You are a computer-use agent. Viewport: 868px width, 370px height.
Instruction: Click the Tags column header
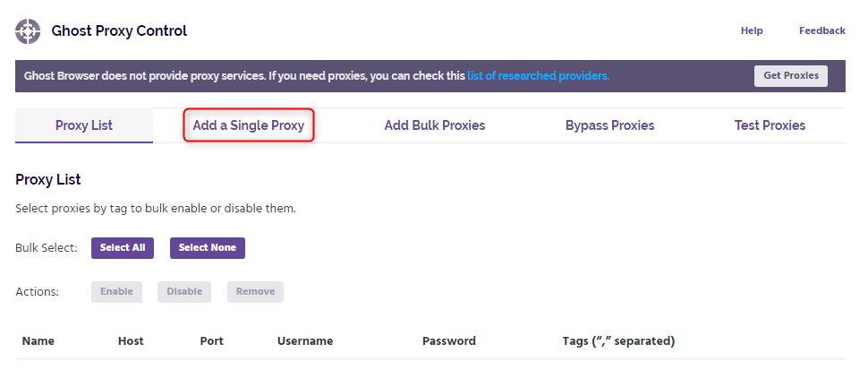point(618,341)
